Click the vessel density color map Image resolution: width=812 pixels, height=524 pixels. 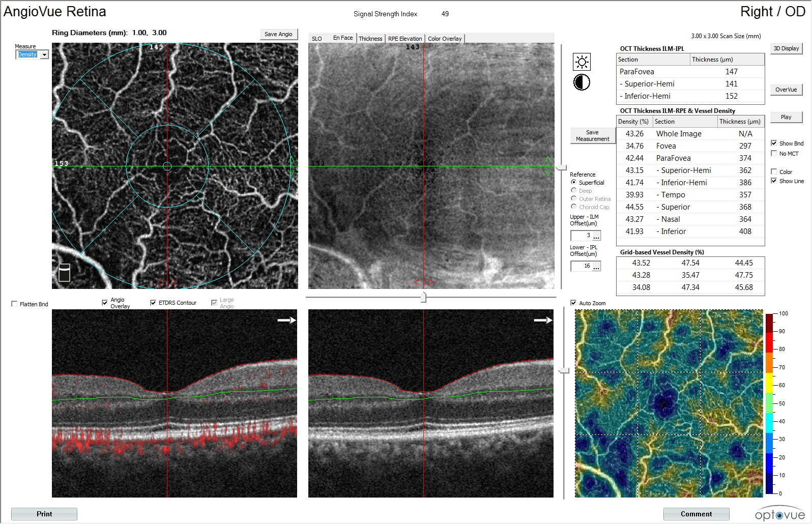click(669, 403)
